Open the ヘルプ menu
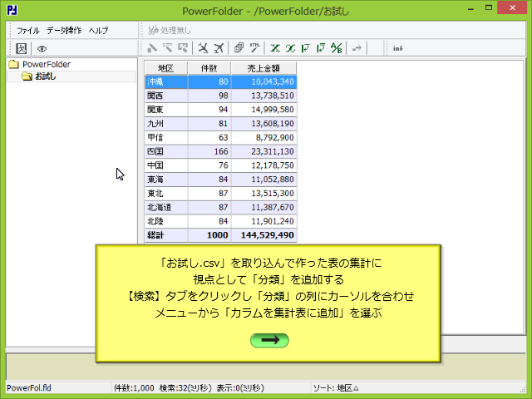The height and width of the screenshot is (399, 532). (98, 31)
